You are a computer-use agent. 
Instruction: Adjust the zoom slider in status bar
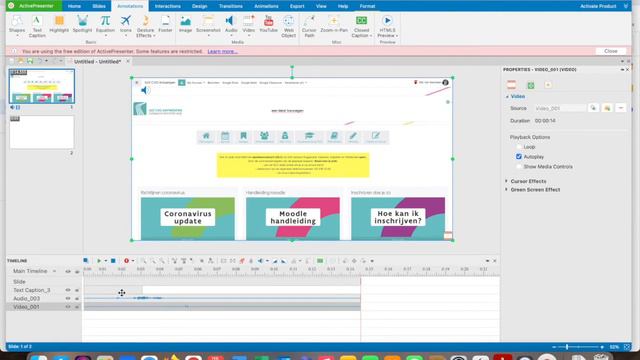pos(567,347)
